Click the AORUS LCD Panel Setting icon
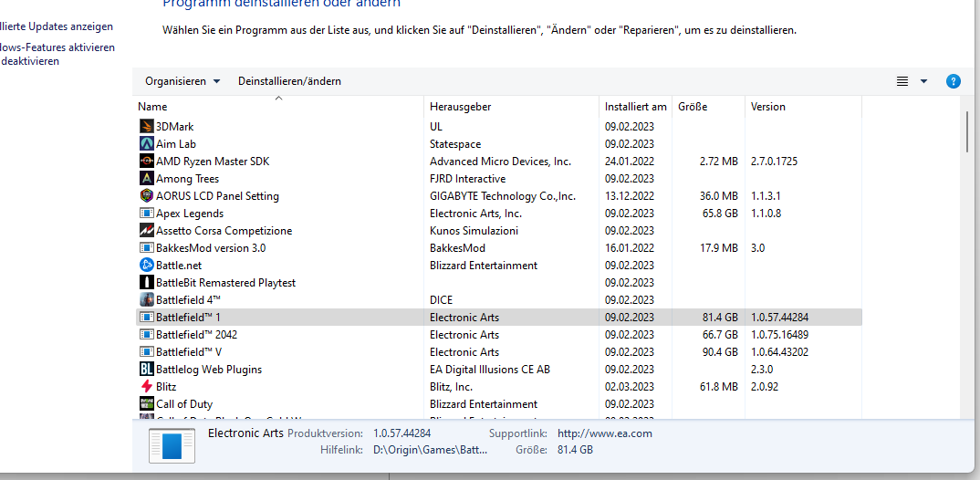 coord(146,195)
